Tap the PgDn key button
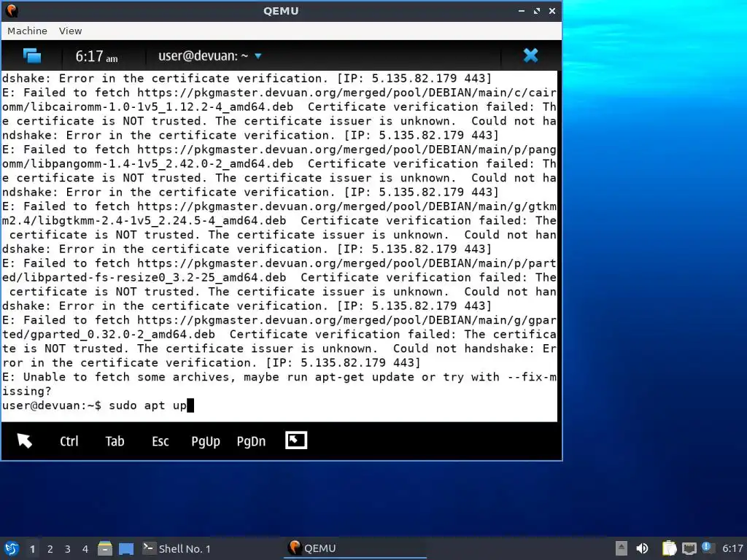The height and width of the screenshot is (560, 747). coord(251,441)
